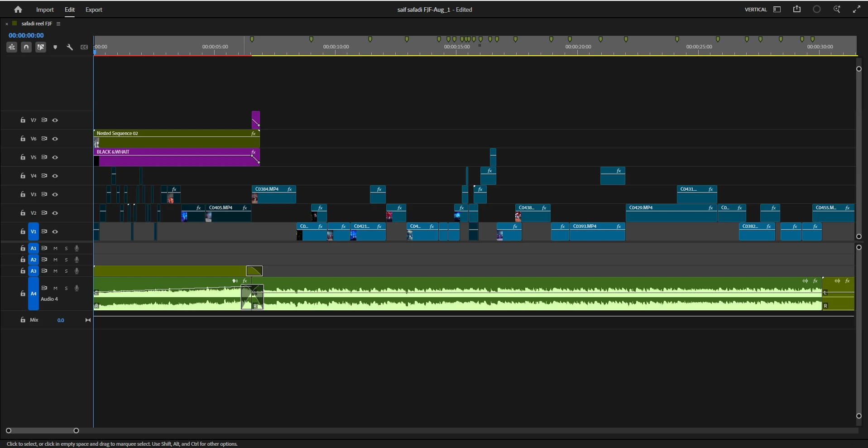Switch to the Edit tab
This screenshot has width=868, height=448.
[x=70, y=10]
